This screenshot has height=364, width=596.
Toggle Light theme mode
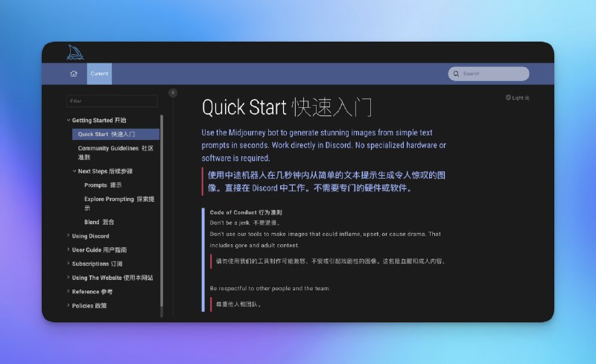(x=517, y=98)
